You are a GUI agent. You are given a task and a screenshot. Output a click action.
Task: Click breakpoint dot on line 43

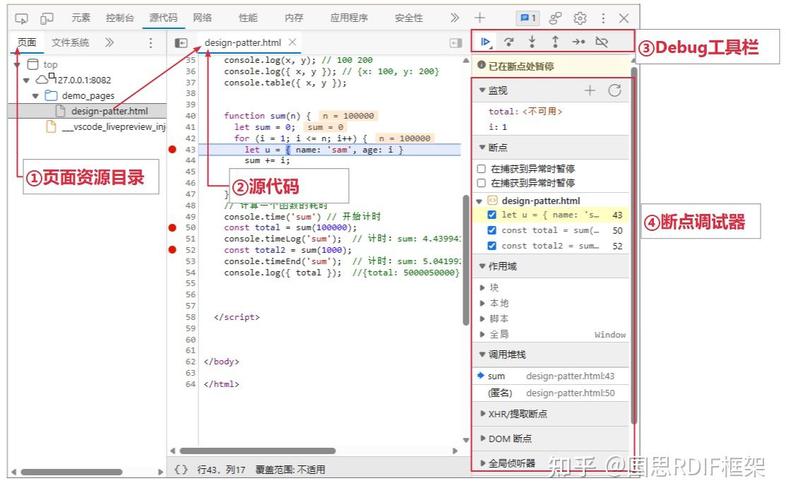[172, 149]
